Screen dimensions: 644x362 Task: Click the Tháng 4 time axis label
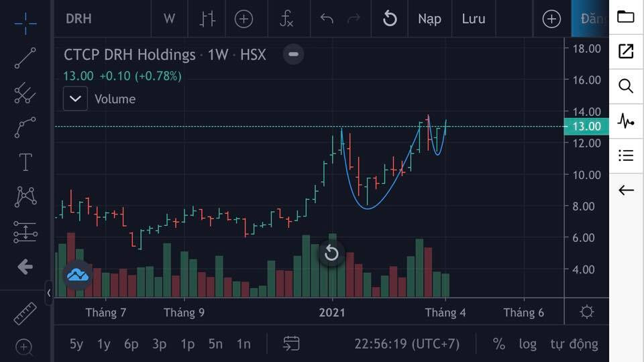point(445,313)
